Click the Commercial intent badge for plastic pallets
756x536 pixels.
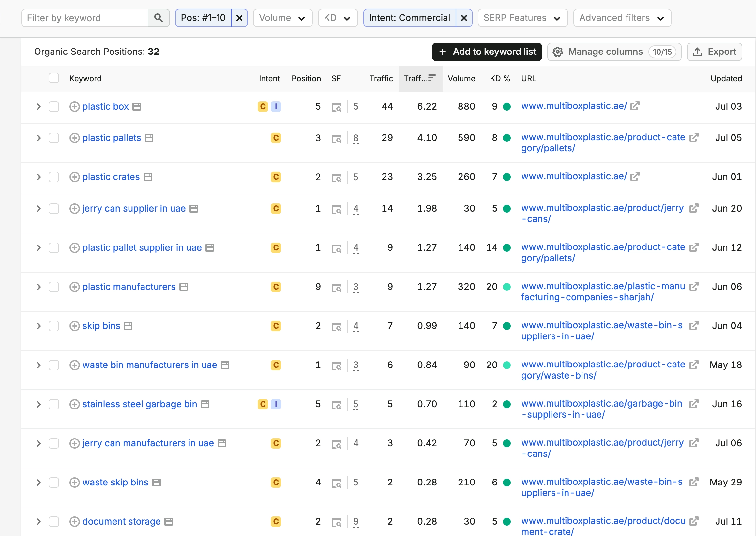click(x=276, y=138)
